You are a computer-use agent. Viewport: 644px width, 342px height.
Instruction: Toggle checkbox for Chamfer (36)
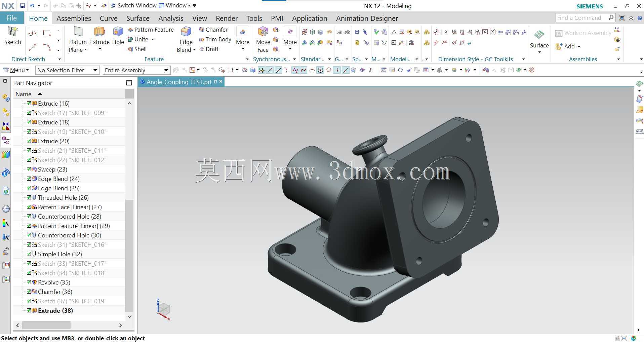pos(29,292)
